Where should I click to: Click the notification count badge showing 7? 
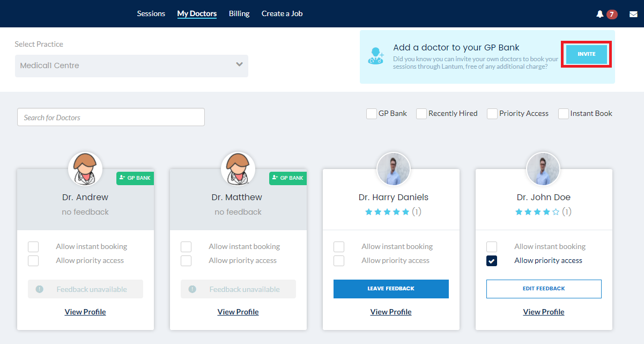coord(612,14)
